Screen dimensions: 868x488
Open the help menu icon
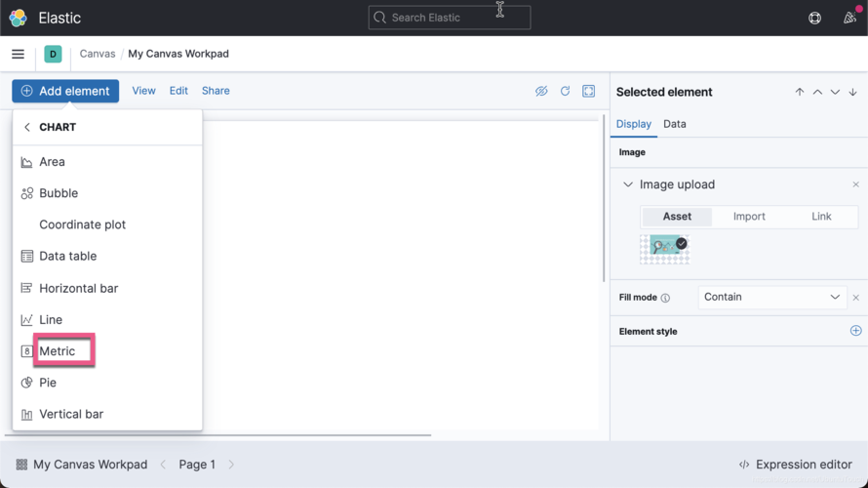click(x=814, y=18)
